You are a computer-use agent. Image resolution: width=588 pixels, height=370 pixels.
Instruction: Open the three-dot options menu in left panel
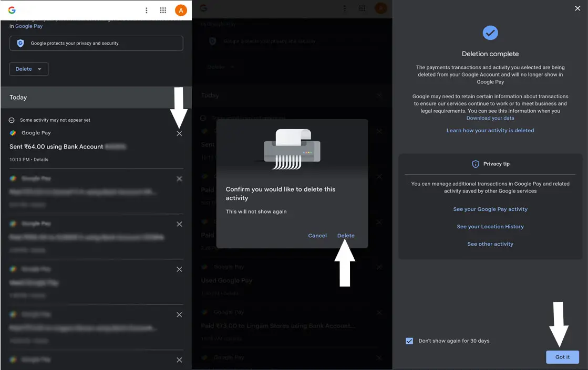(146, 10)
